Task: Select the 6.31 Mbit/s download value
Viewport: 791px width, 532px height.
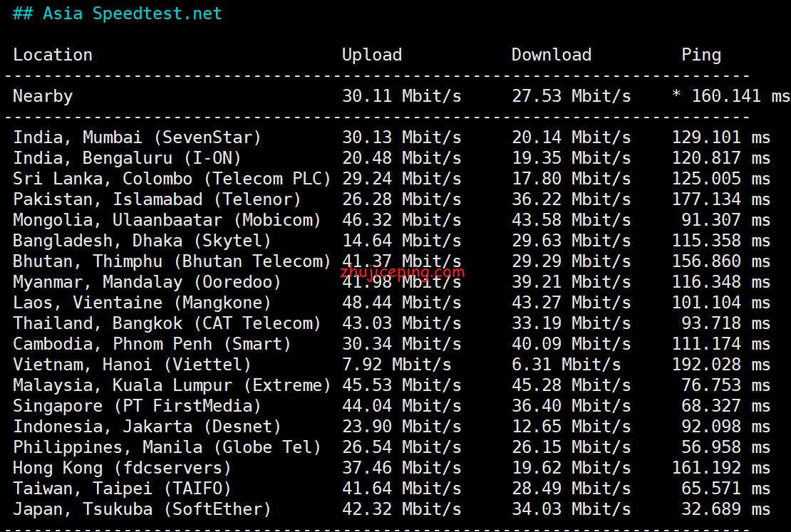Action: pyautogui.click(x=566, y=365)
